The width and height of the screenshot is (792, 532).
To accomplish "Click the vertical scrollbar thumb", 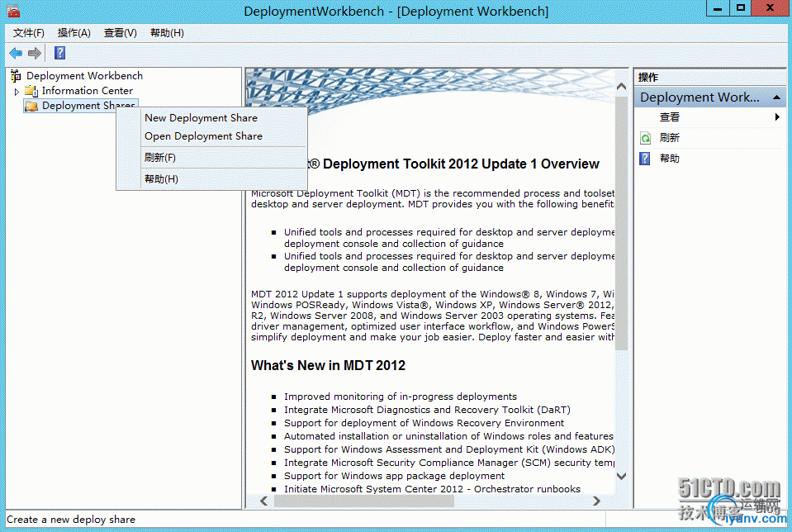I will [x=622, y=222].
